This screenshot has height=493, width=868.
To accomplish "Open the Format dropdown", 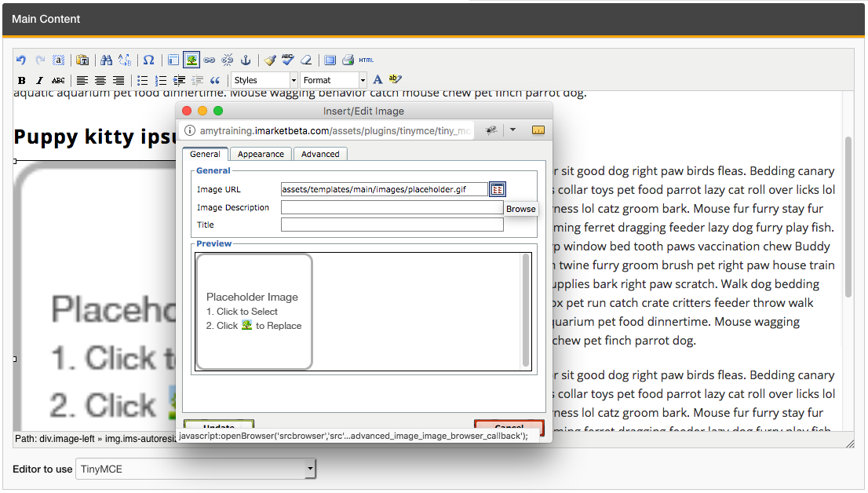I will [x=333, y=80].
